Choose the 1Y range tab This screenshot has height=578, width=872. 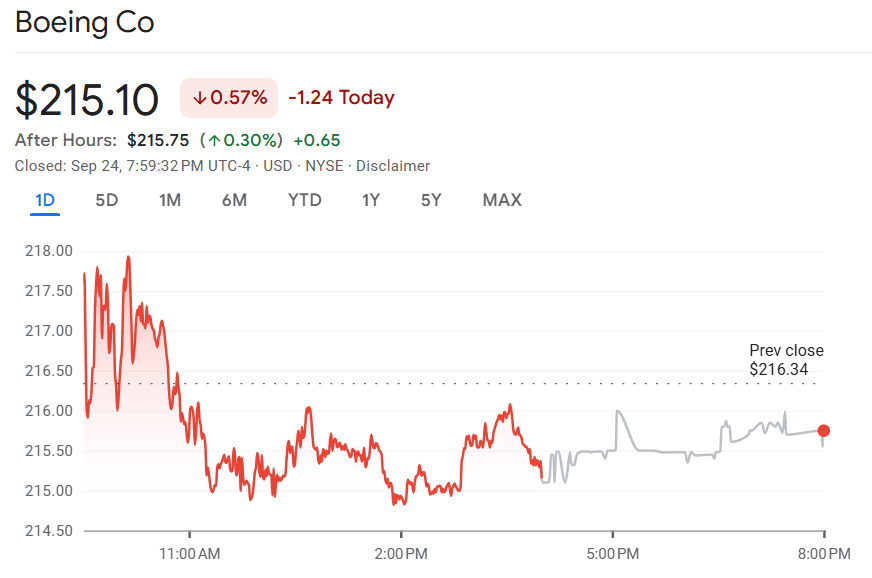click(x=371, y=200)
